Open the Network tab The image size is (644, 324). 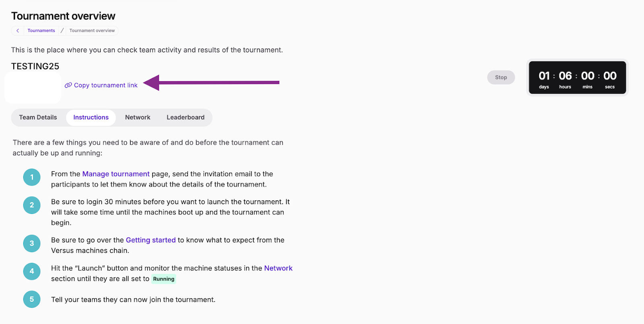point(138,117)
